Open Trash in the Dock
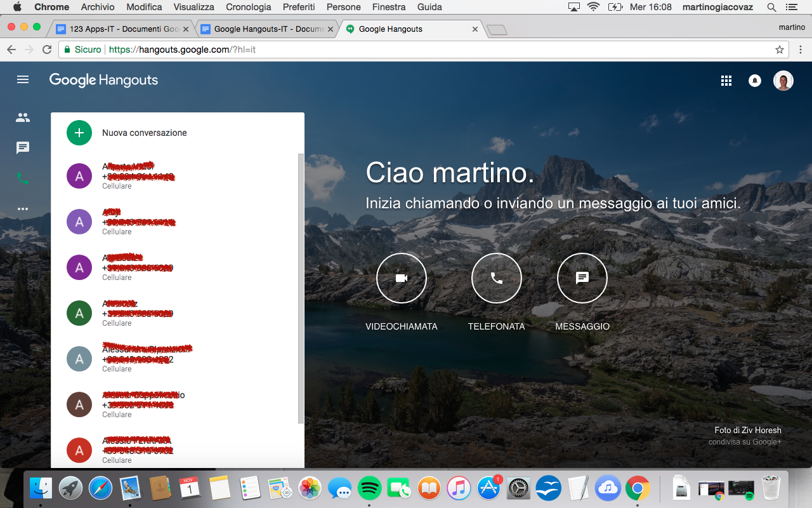 [x=771, y=488]
